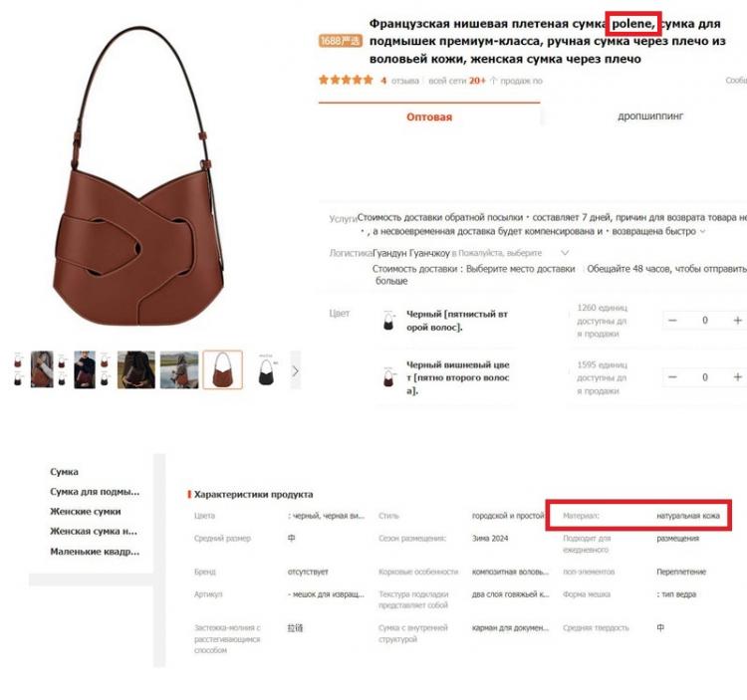The height and width of the screenshot is (700, 747).
Task: Open the lakeside model photo thumbnail
Action: [179, 370]
